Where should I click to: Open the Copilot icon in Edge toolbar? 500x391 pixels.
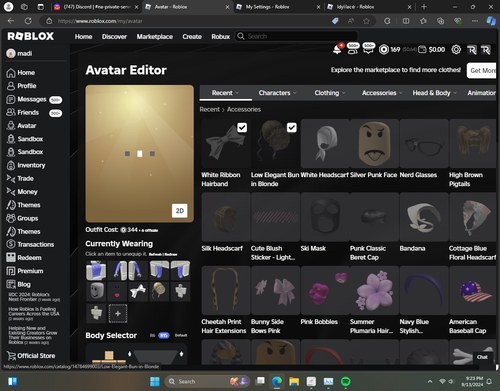(491, 21)
